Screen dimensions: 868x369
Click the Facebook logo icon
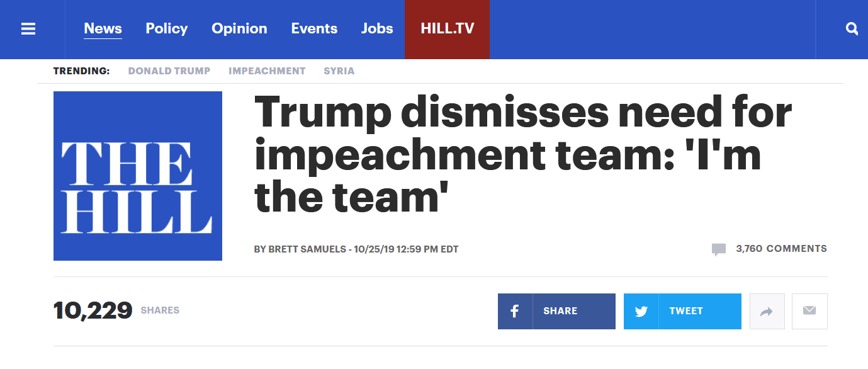point(514,311)
